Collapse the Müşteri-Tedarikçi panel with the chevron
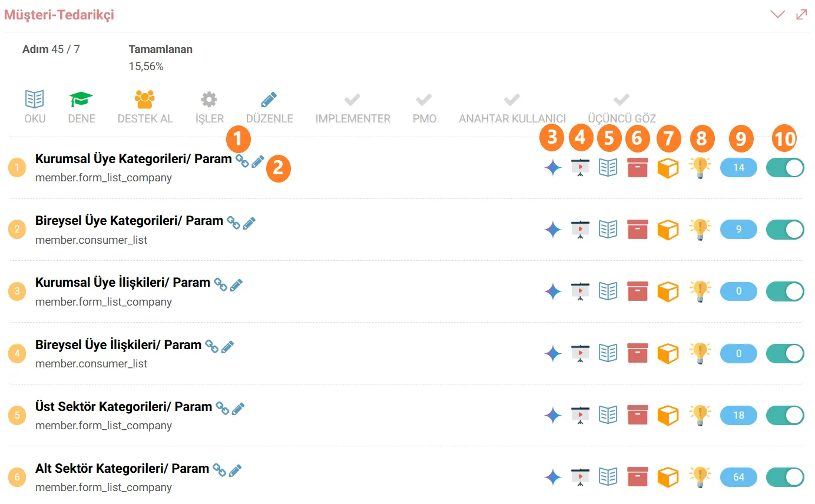 click(x=778, y=15)
